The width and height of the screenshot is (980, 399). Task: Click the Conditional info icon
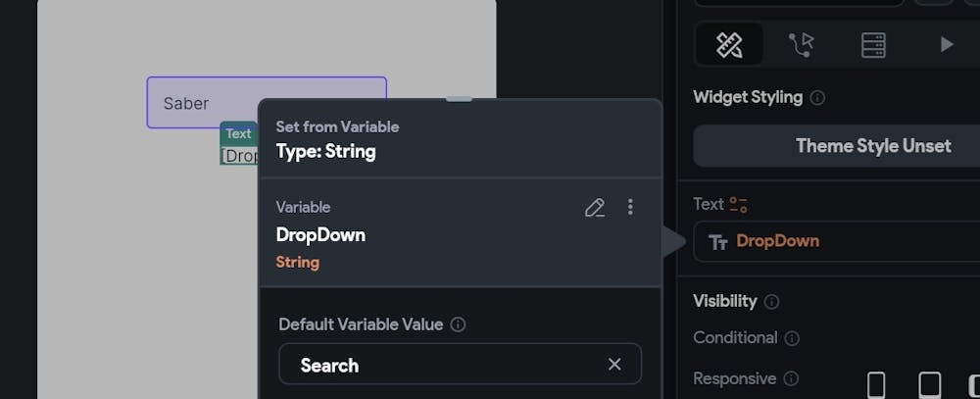point(792,338)
